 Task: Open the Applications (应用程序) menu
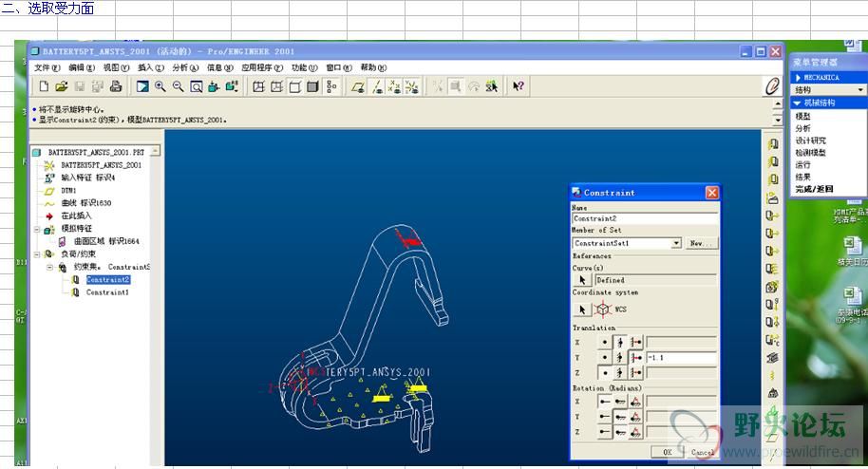click(262, 67)
